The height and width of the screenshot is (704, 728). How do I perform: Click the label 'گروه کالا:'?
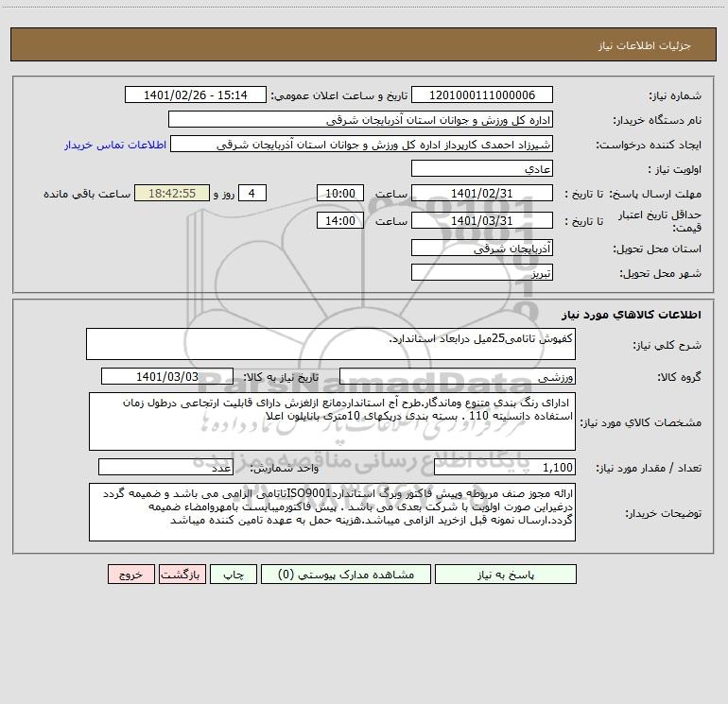(679, 378)
